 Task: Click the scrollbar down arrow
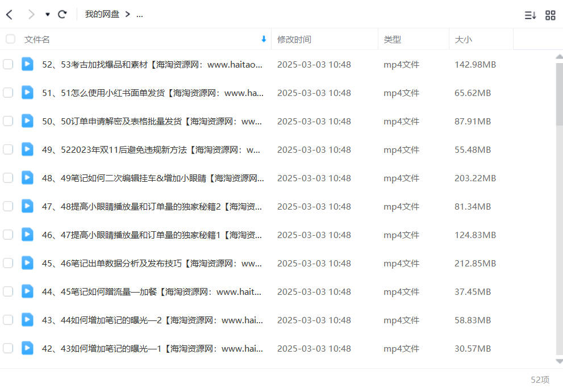[x=560, y=361]
